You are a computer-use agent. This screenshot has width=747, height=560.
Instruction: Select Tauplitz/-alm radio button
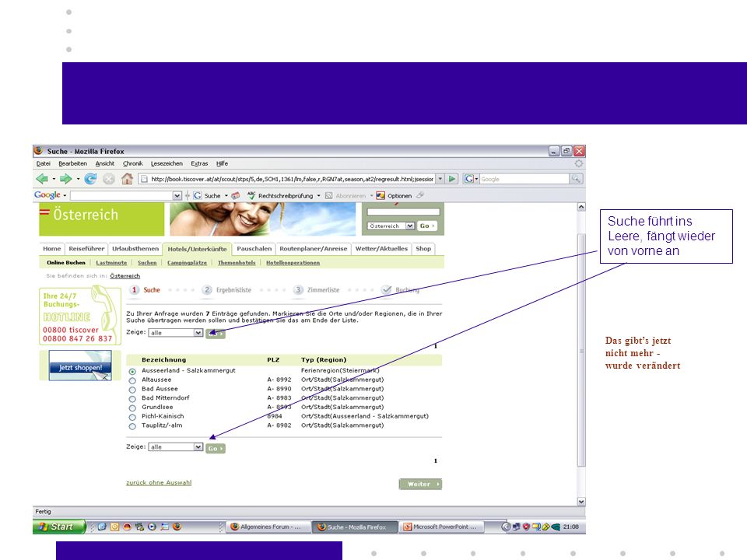coord(132,426)
